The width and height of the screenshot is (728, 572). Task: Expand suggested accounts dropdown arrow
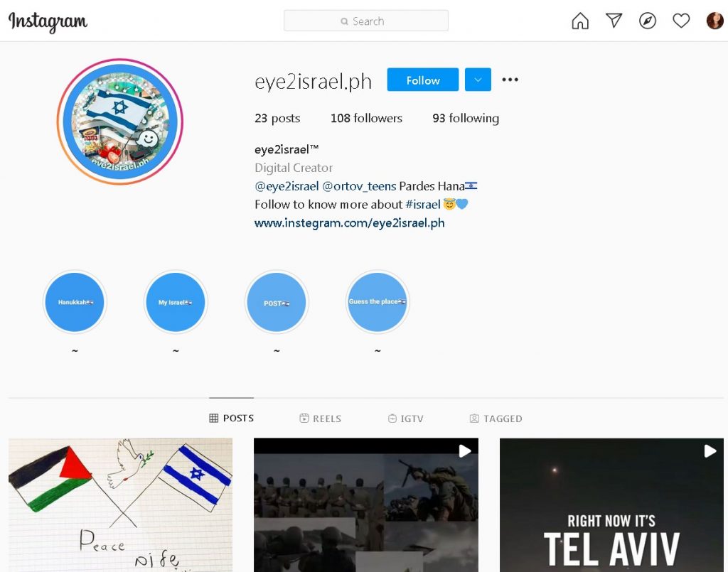[478, 80]
